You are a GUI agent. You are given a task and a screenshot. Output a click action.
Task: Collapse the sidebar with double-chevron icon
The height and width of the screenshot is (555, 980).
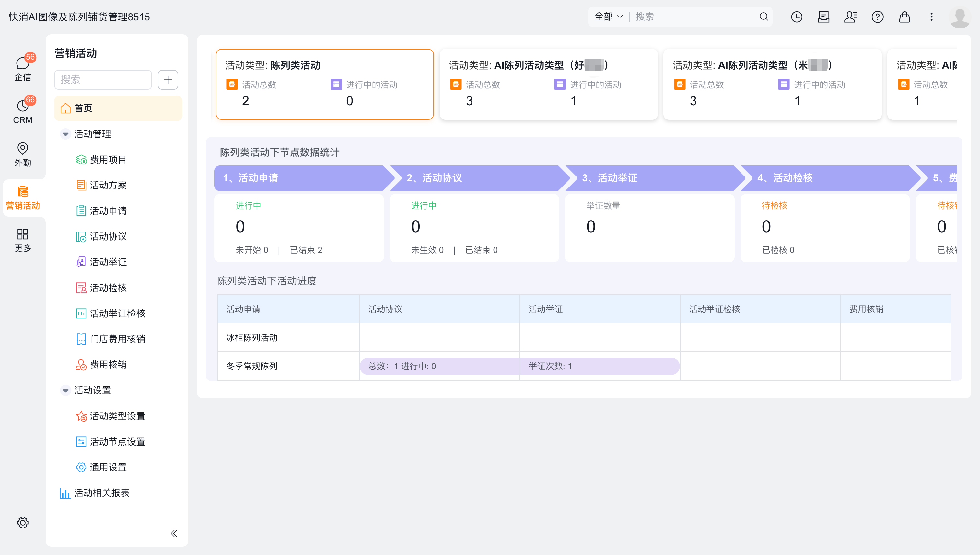point(174,533)
